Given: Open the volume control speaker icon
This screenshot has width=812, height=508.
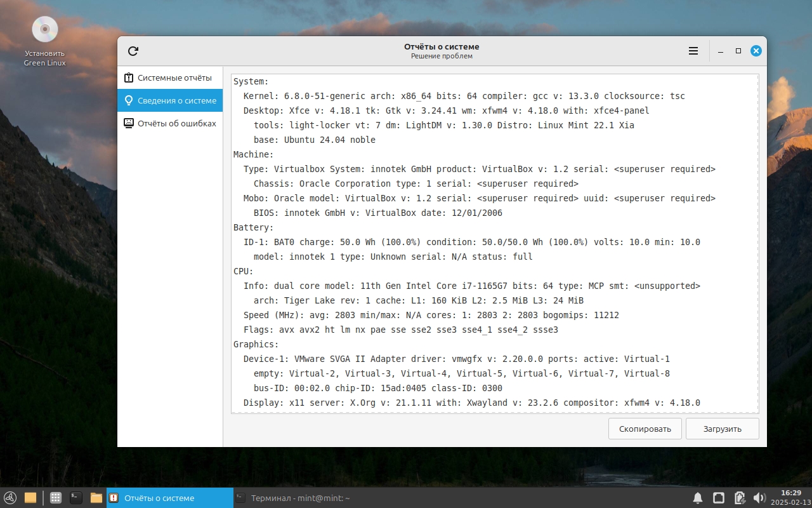Looking at the screenshot, I should (x=759, y=498).
